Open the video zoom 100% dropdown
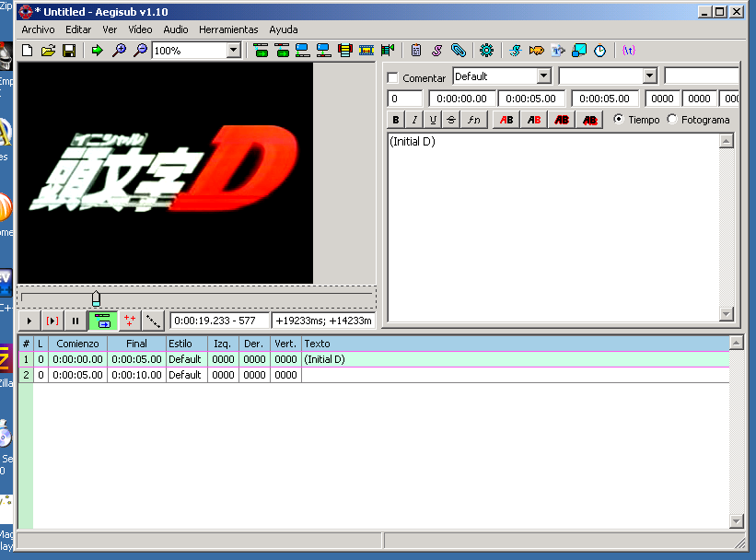This screenshot has width=756, height=560. pyautogui.click(x=233, y=50)
